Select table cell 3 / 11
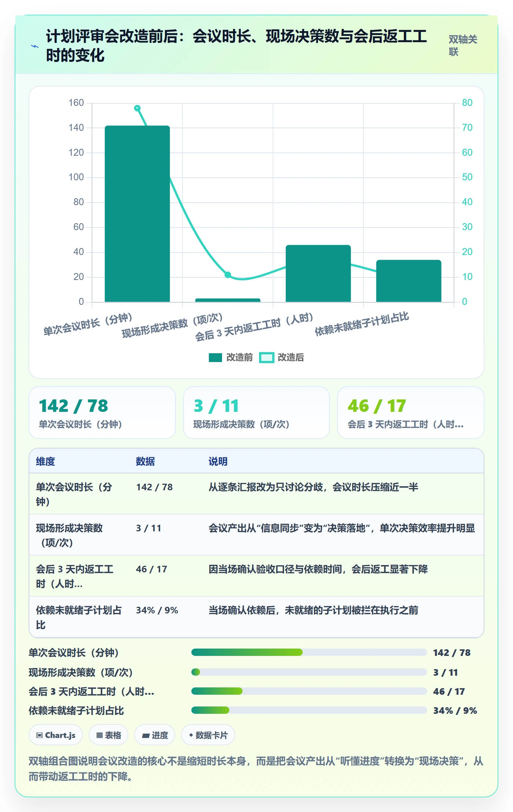 (x=148, y=528)
